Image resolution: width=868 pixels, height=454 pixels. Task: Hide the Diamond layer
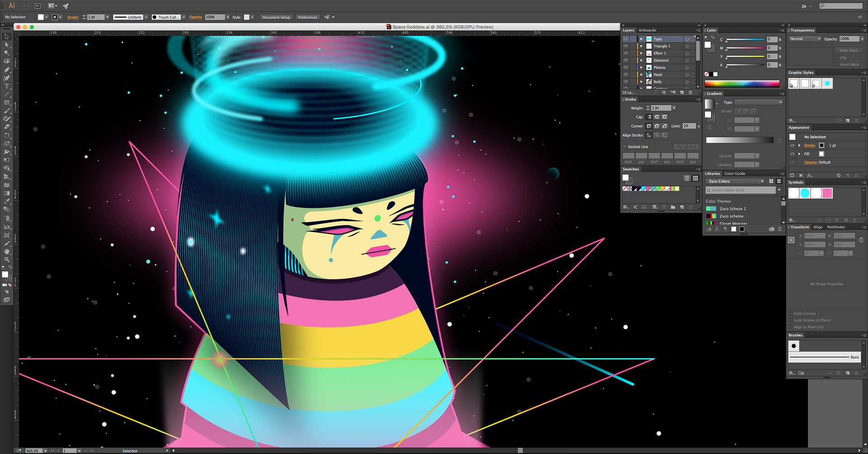[x=626, y=60]
